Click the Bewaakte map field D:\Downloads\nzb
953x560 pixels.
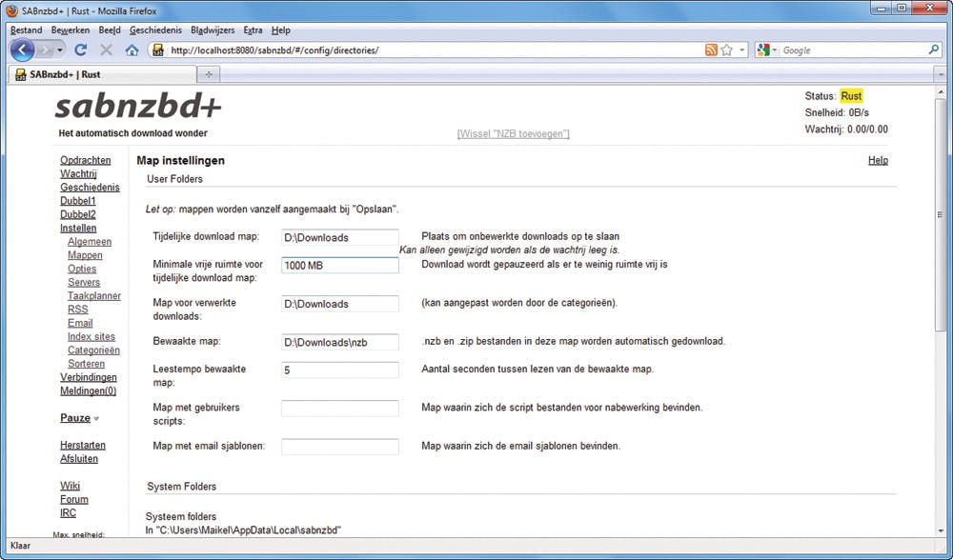tap(340, 342)
